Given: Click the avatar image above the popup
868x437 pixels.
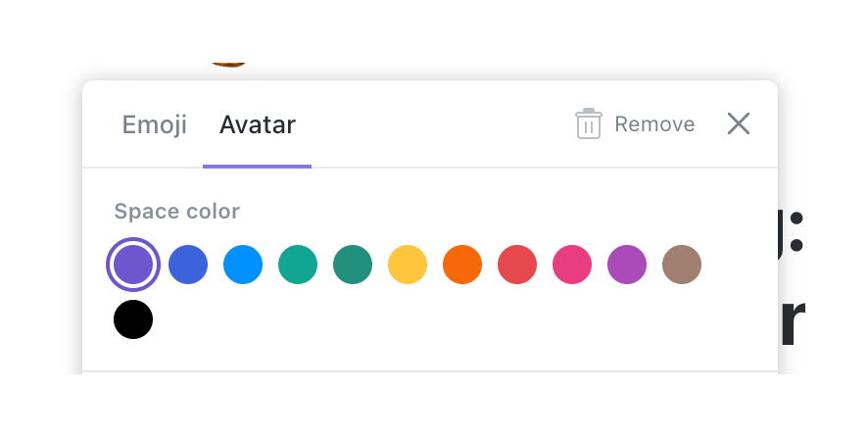Looking at the screenshot, I should [227, 63].
